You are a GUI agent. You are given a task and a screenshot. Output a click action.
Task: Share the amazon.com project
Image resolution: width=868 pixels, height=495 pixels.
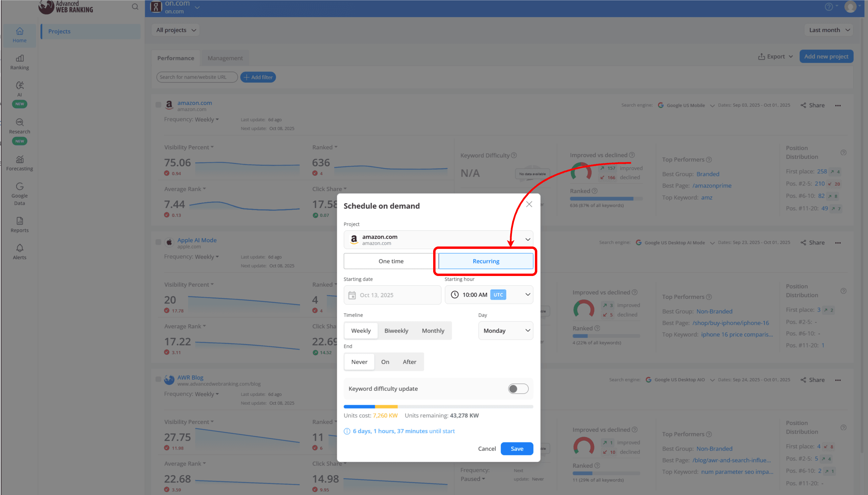[812, 105]
